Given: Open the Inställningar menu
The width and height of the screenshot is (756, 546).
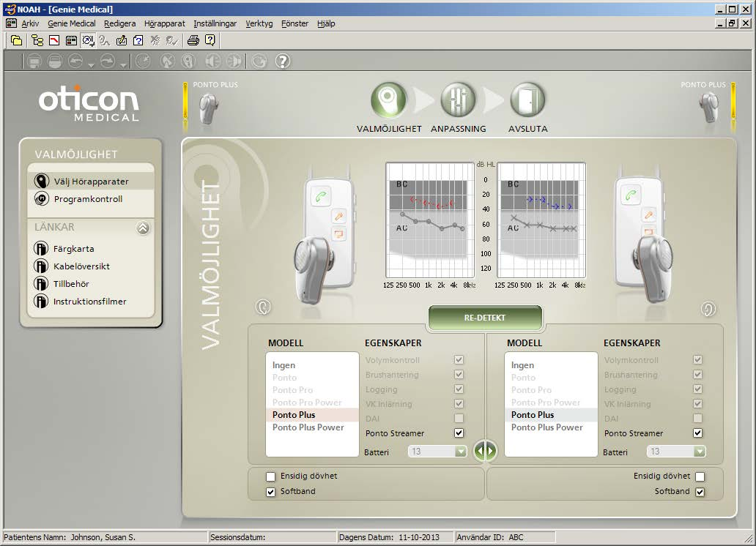Looking at the screenshot, I should point(215,23).
